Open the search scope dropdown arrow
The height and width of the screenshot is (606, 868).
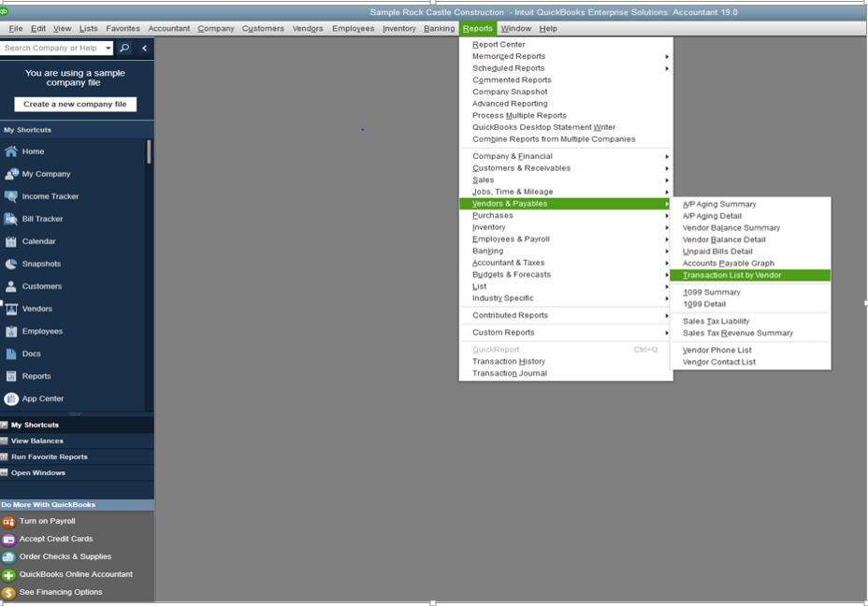[x=108, y=48]
